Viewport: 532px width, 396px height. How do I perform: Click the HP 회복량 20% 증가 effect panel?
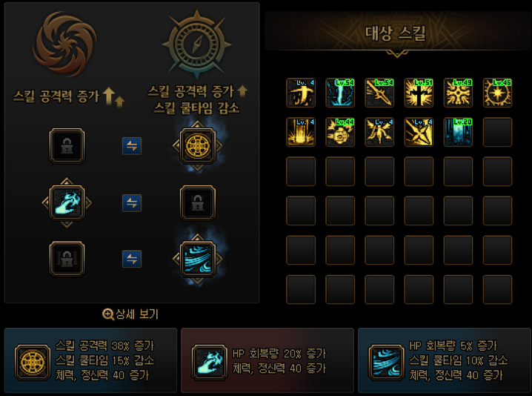267,360
